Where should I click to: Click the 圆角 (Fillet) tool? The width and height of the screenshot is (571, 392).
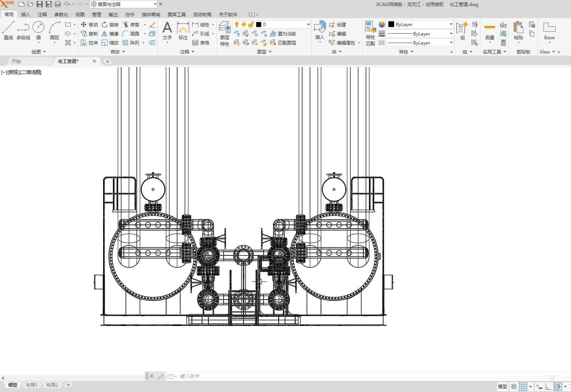(x=131, y=34)
